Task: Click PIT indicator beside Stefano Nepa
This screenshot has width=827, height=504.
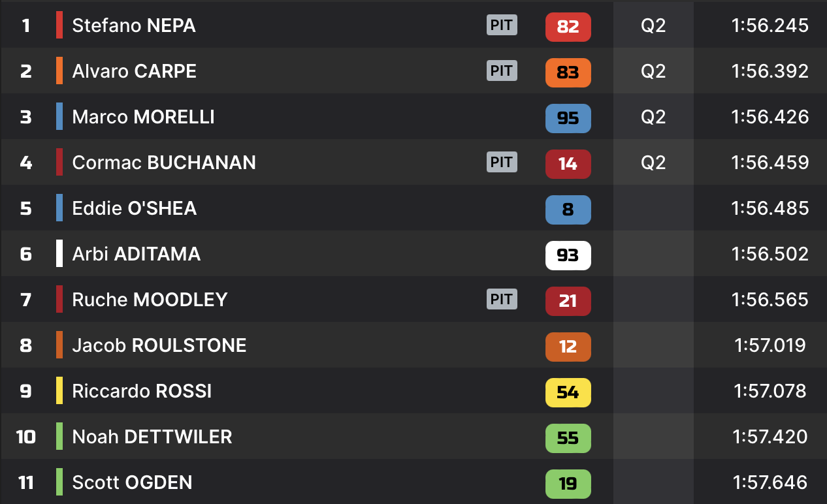Action: [x=502, y=25]
